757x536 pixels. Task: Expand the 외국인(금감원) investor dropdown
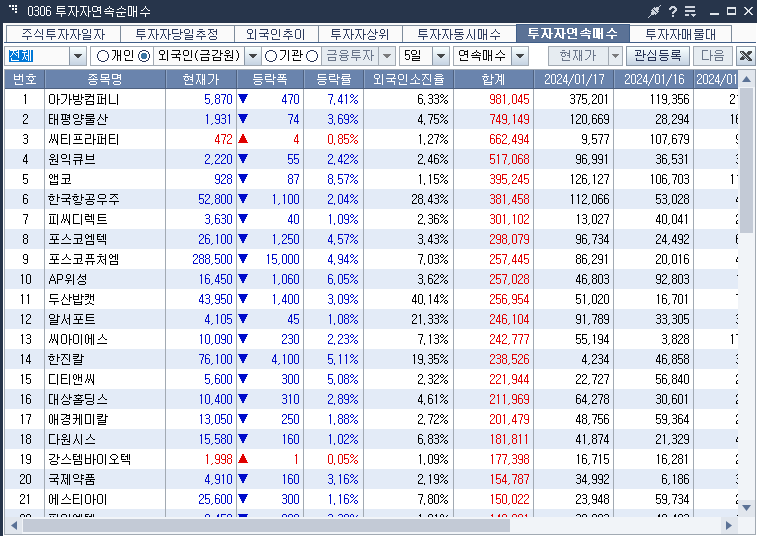[x=252, y=56]
